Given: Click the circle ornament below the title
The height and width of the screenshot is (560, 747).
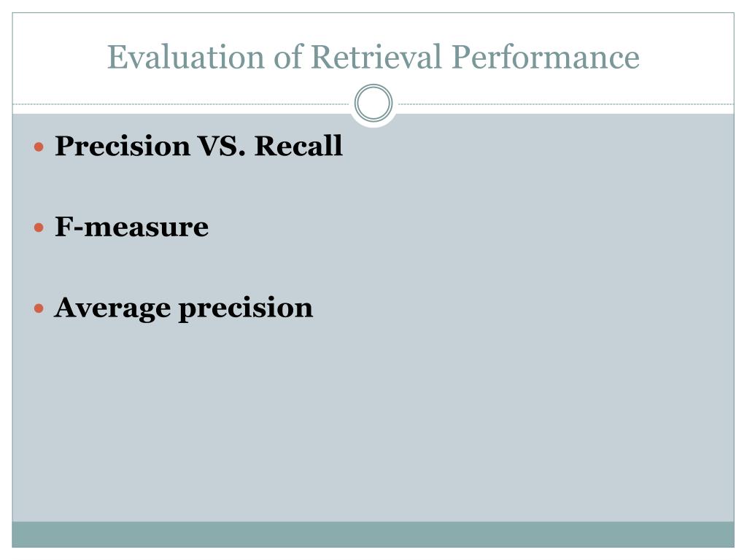Looking at the screenshot, I should (373, 103).
